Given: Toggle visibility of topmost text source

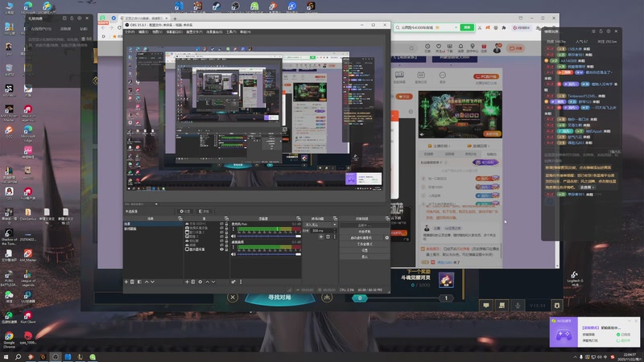Looking at the screenshot, I should [x=222, y=224].
